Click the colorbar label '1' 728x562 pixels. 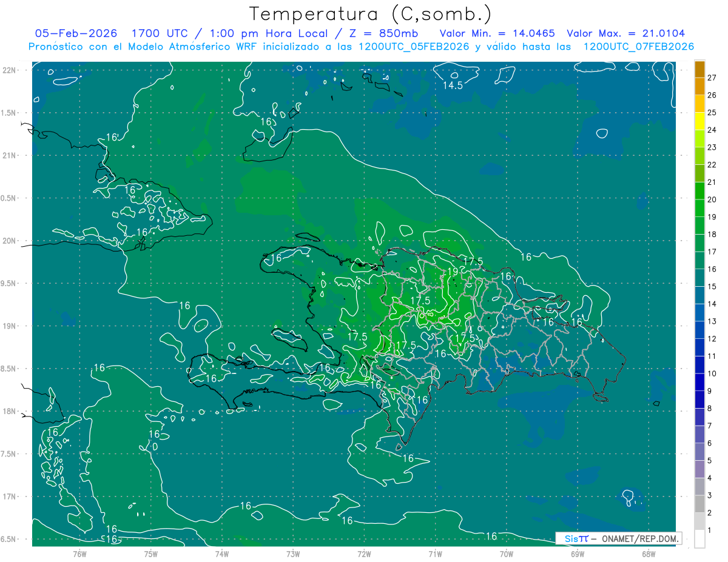click(710, 530)
